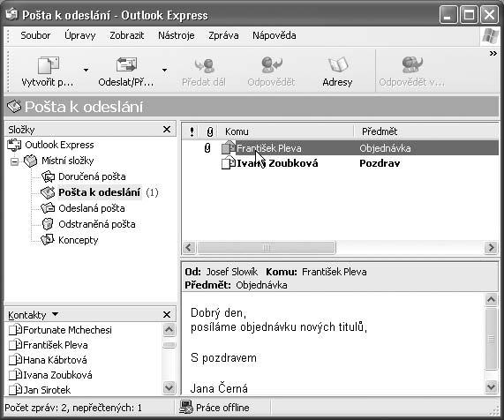Click the message list horizontal scroll left arrow

(189, 247)
